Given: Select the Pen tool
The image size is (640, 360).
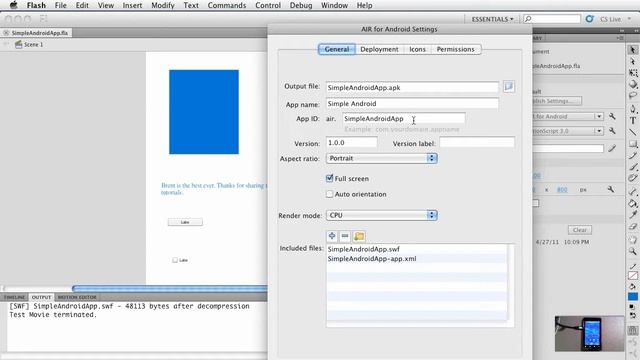Looking at the screenshot, I should [633, 109].
